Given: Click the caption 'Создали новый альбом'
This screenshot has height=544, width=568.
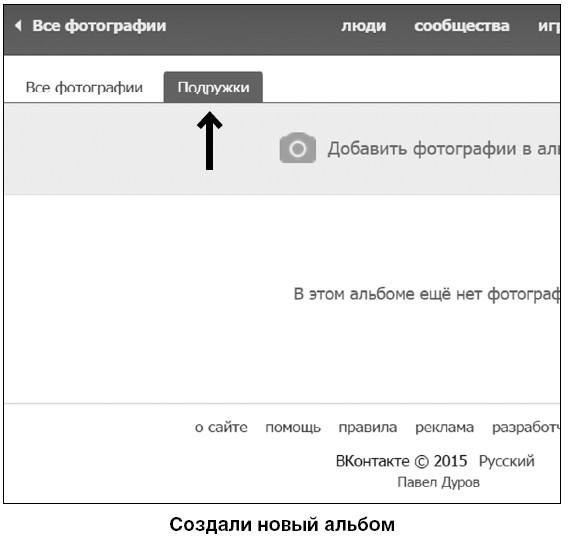Looking at the screenshot, I should pyautogui.click(x=282, y=524).
